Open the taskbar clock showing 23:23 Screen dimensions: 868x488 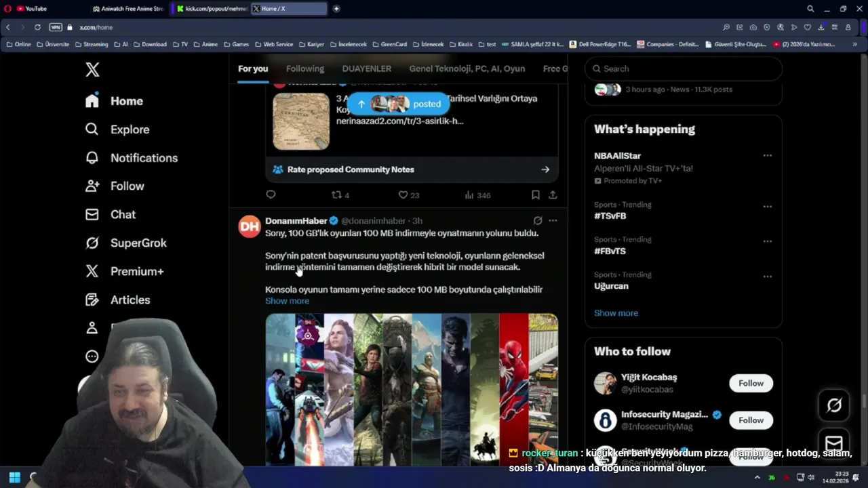point(835,477)
